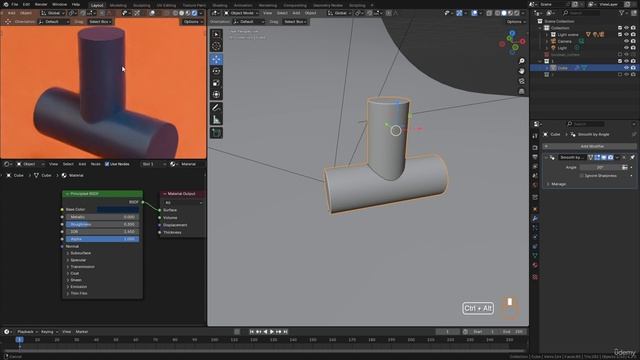
Task: Open the File menu
Action: pos(15,4)
